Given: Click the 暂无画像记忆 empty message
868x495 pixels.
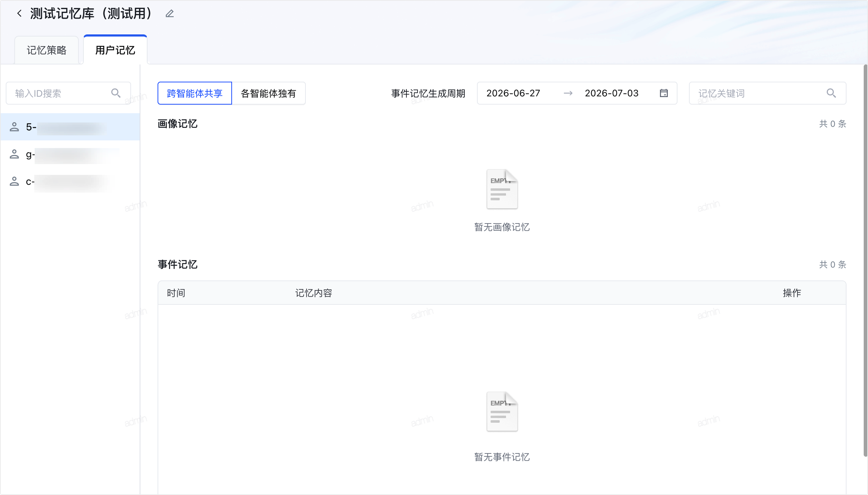Looking at the screenshot, I should 502,227.
